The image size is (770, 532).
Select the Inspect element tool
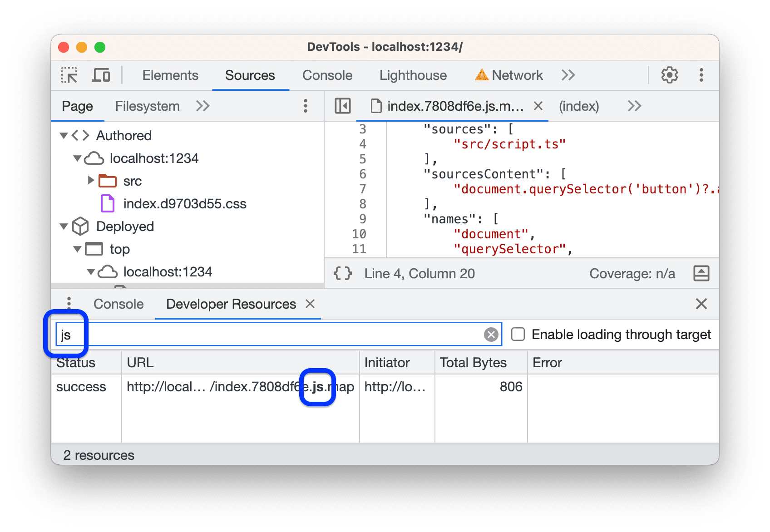coord(69,75)
